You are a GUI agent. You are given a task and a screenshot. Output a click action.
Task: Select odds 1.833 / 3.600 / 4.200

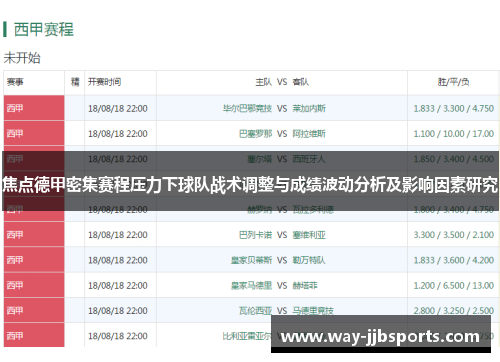[453, 260]
